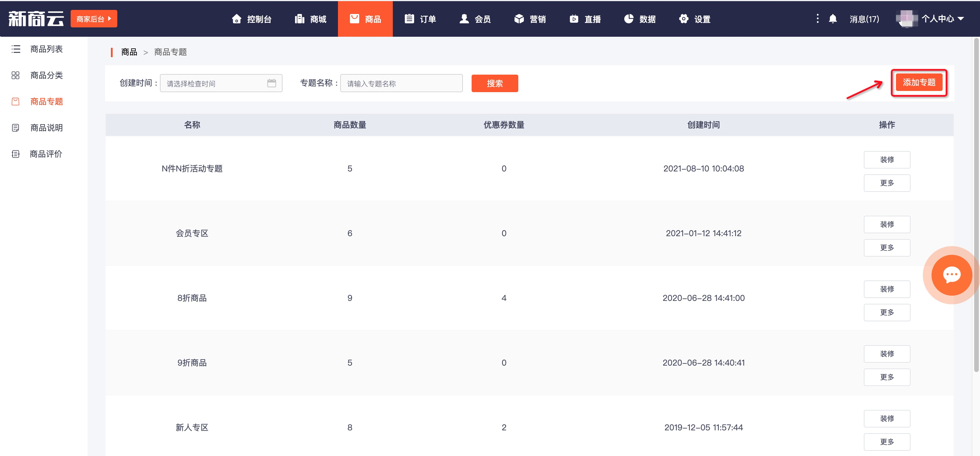The image size is (980, 456).
Task: Select the 商品 bag icon in navbar
Action: (355, 19)
